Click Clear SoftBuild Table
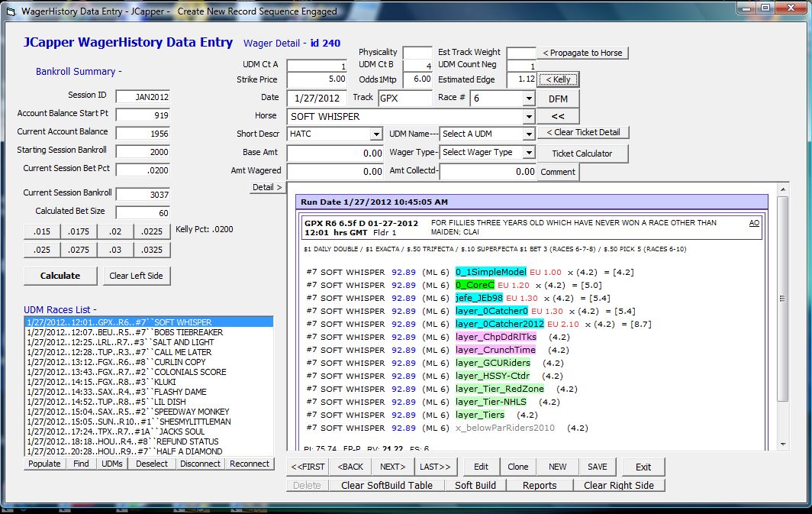Screen dimensions: 812x514 pos(386,486)
